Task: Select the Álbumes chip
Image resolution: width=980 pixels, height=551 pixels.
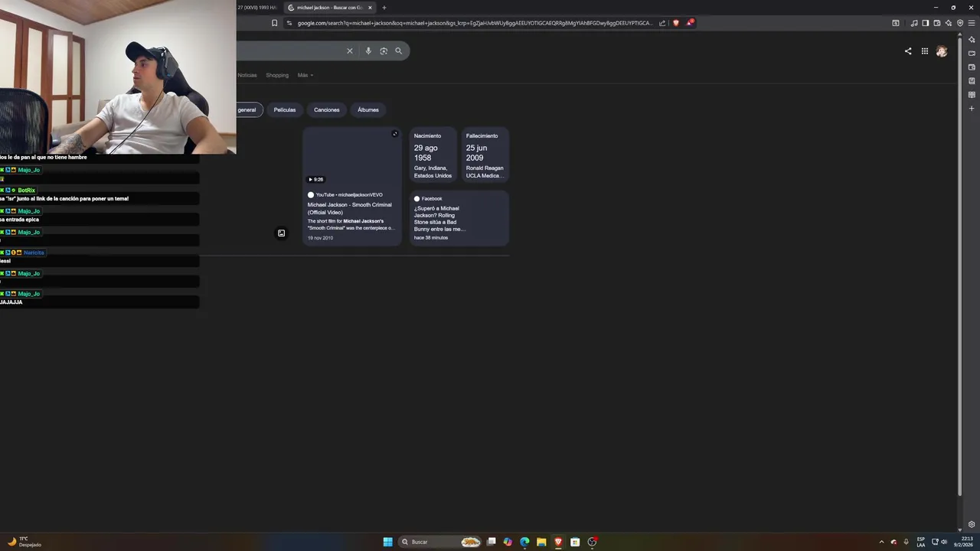Action: [x=368, y=109]
